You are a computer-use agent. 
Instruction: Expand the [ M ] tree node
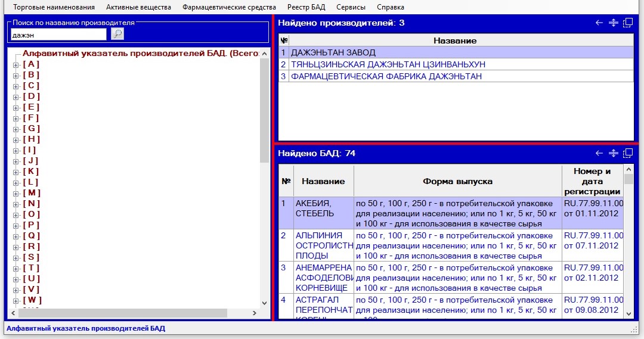[16, 193]
